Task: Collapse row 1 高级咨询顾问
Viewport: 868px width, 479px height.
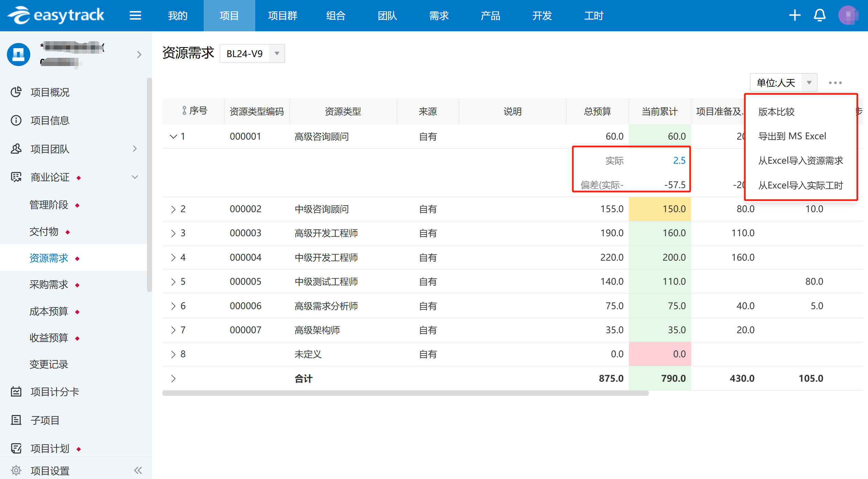Action: coord(173,137)
